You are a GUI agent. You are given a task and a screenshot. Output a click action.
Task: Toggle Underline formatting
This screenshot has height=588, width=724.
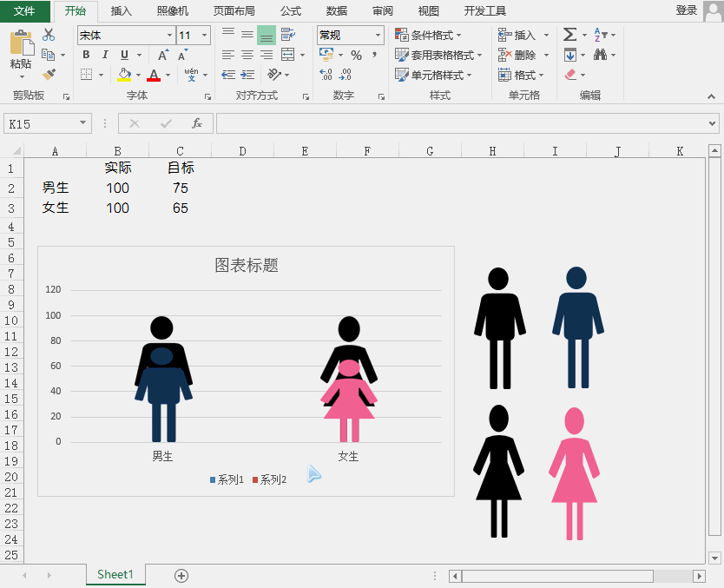[124, 55]
